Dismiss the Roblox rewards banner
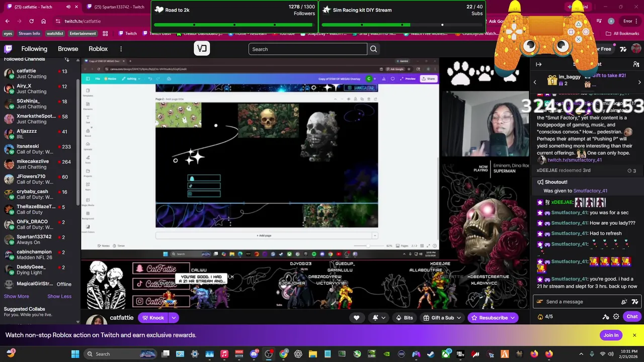The height and width of the screenshot is (362, 644). tap(634, 335)
